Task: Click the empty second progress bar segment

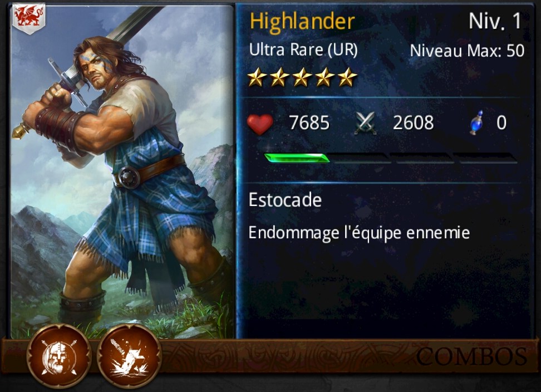Action: pos(361,158)
